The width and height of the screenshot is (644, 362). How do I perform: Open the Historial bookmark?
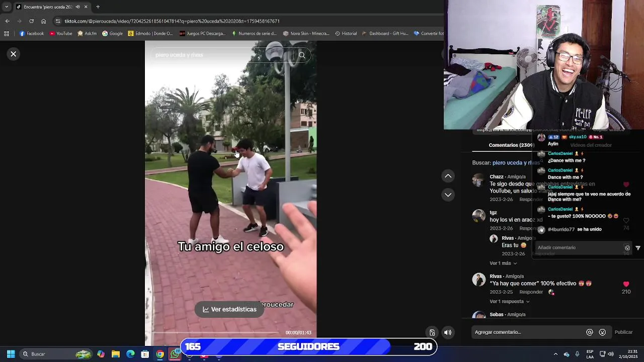(346, 34)
